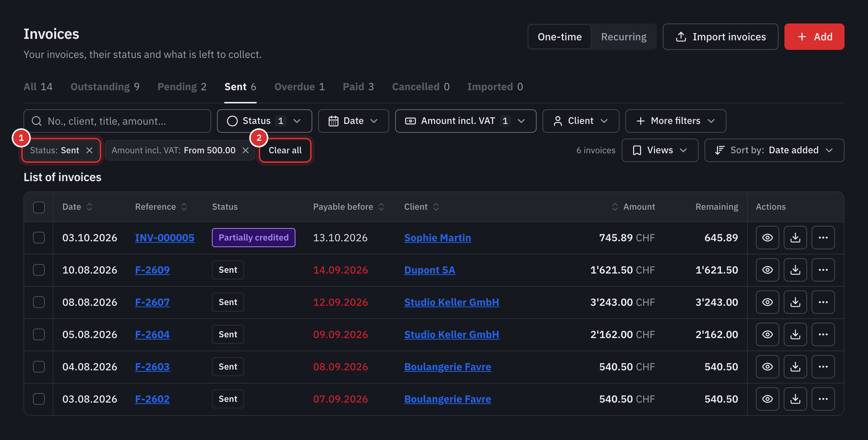The height and width of the screenshot is (440, 868).
Task: Switch to the Overdue tab
Action: [x=299, y=87]
